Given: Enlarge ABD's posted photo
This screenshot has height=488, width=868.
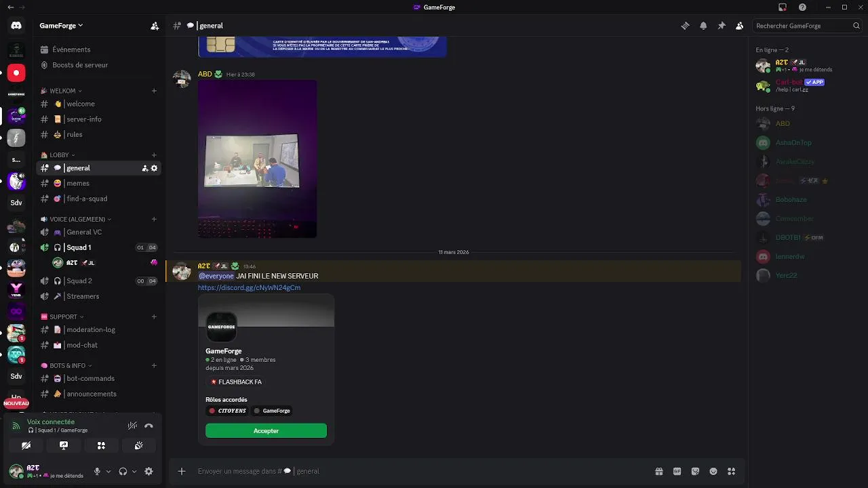Looking at the screenshot, I should 257,159.
